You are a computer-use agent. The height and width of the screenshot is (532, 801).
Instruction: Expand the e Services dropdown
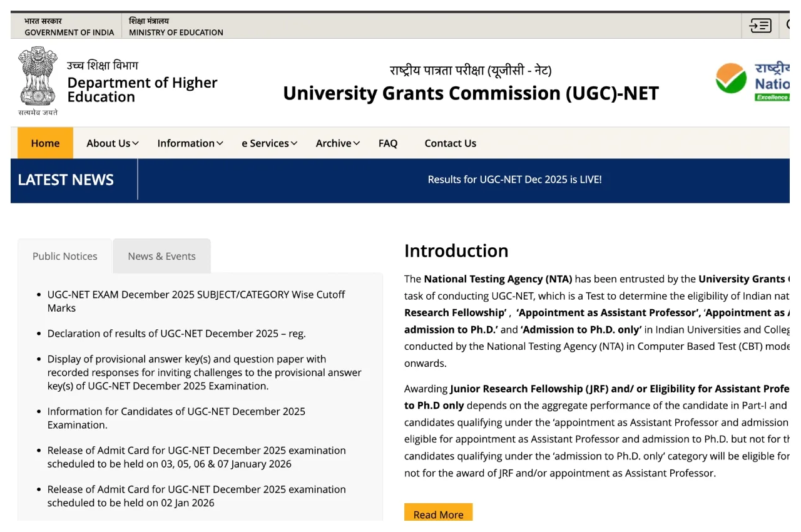pos(270,143)
